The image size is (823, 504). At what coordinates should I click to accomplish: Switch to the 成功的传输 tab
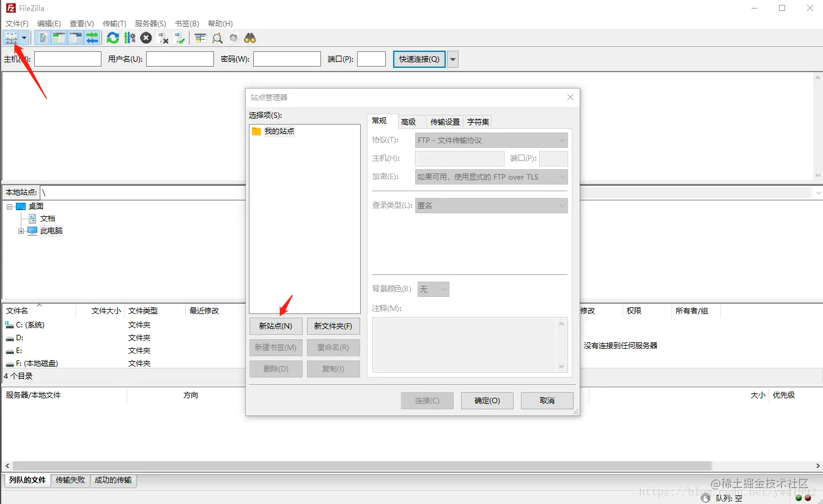pos(113,480)
